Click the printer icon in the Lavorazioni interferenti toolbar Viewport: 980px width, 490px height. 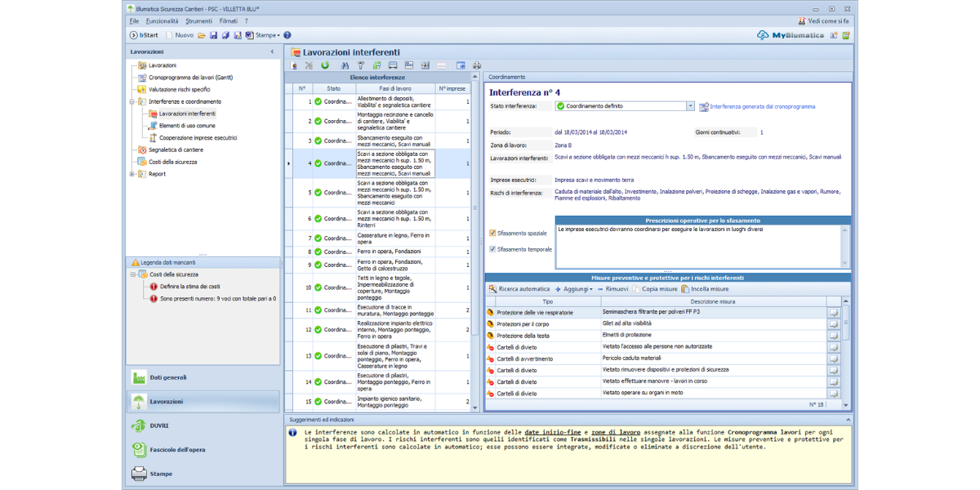(477, 65)
